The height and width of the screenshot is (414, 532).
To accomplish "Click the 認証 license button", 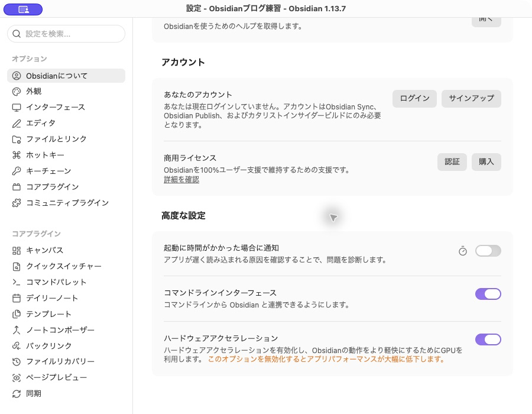I will 452,162.
